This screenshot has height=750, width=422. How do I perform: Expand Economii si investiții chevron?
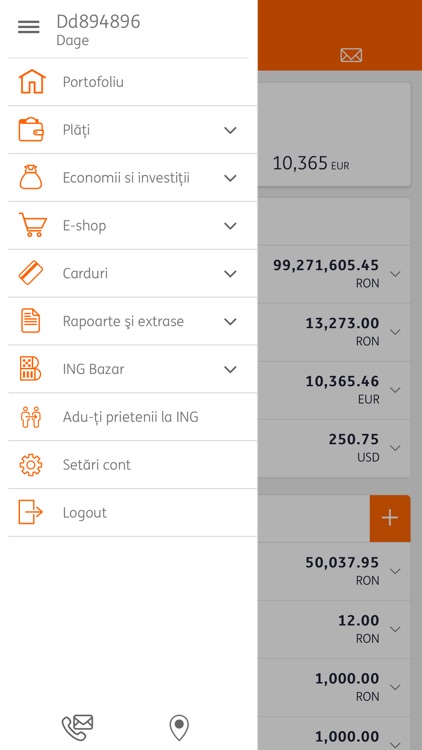tap(231, 178)
